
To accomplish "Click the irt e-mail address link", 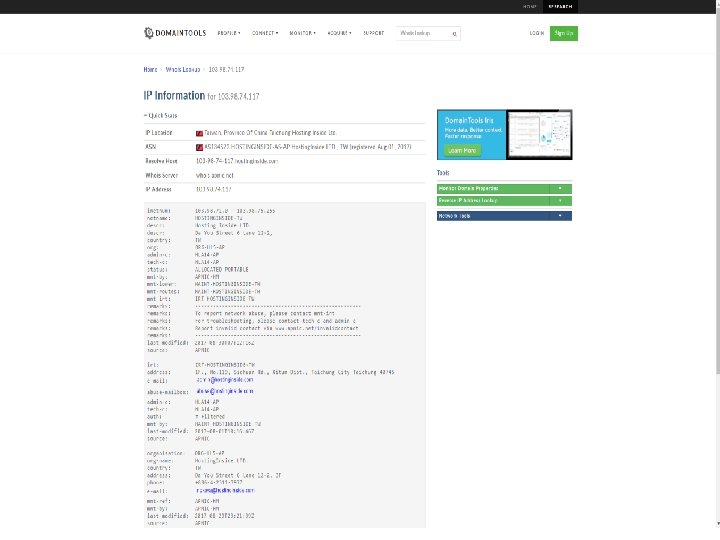I will pyautogui.click(x=225, y=380).
